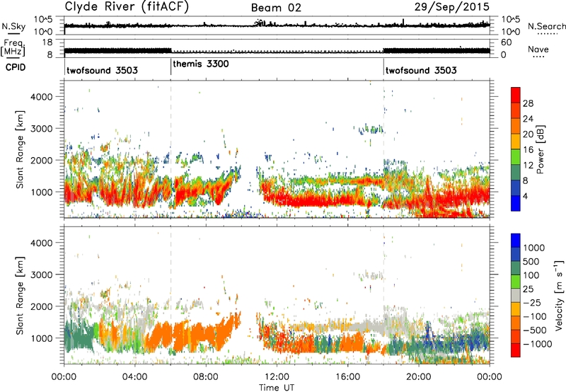Viewport: 566px width, 392px height.
Task: Click the '28' tick on the Power colorbar
Action: (528, 103)
